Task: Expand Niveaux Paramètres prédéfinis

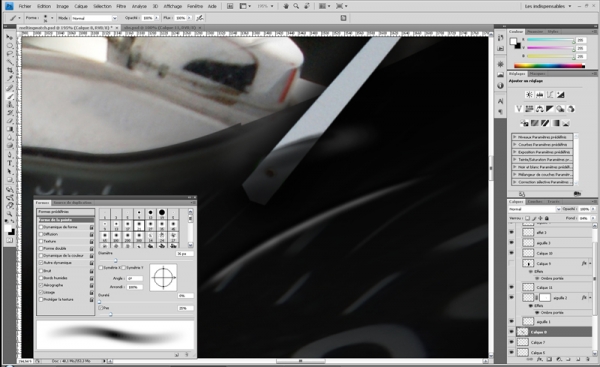Action: (515, 137)
